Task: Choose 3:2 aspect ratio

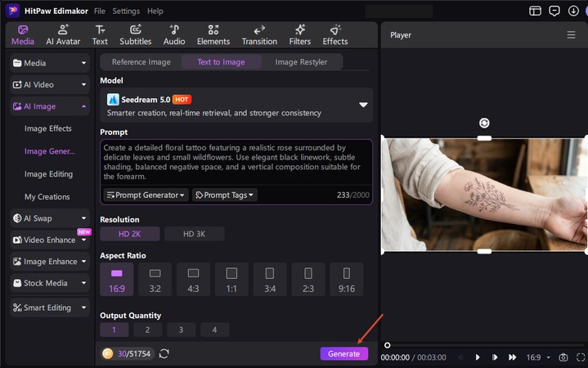Action: [x=155, y=280]
